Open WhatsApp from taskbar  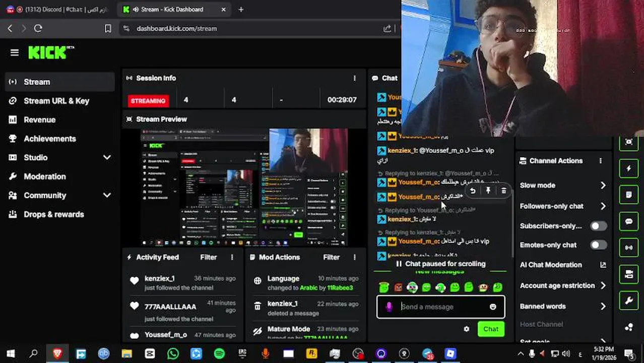[x=173, y=353]
